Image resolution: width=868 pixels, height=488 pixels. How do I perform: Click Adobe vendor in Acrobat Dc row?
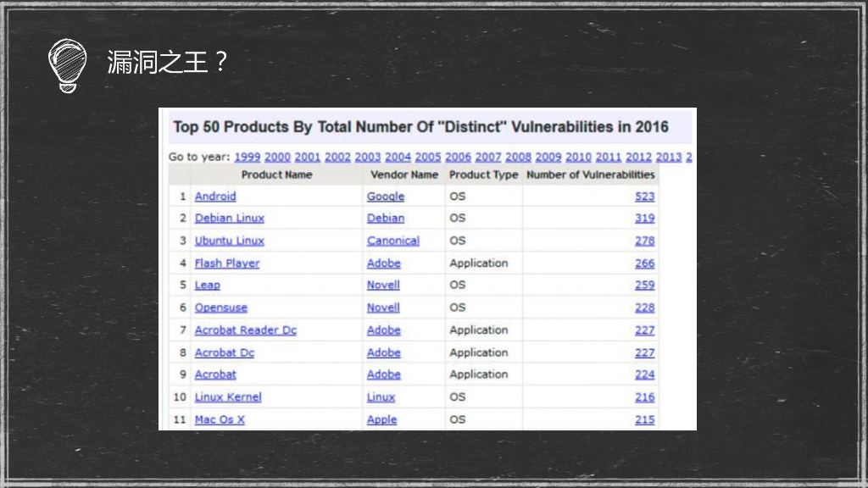pyautogui.click(x=384, y=353)
